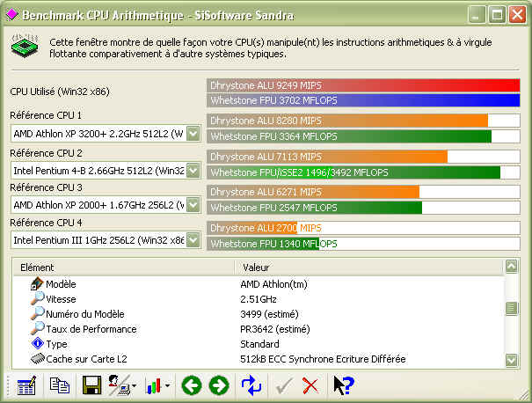The height and width of the screenshot is (403, 532).
Task: Copy results with the copy pages icon
Action: click(x=60, y=385)
